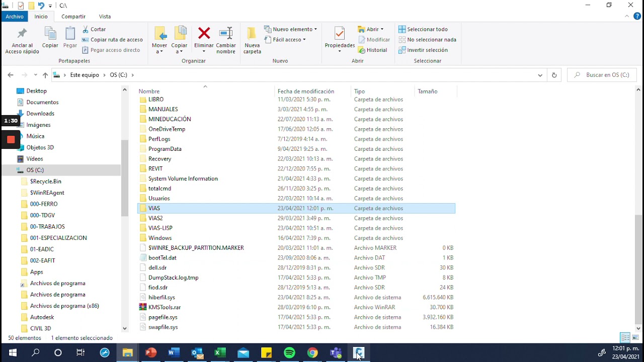Go back with the back arrow
This screenshot has height=362, width=644.
pyautogui.click(x=11, y=75)
